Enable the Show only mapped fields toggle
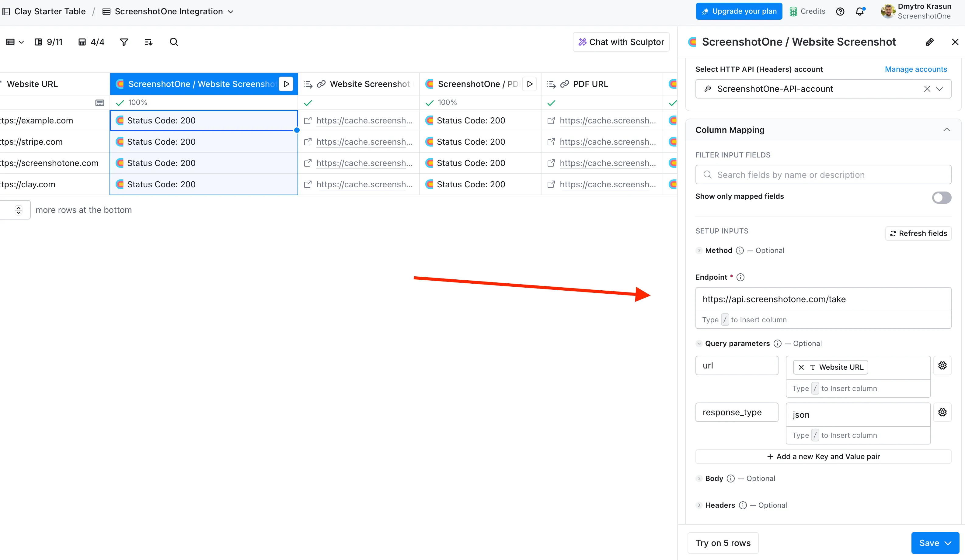This screenshot has width=965, height=560. 942,198
